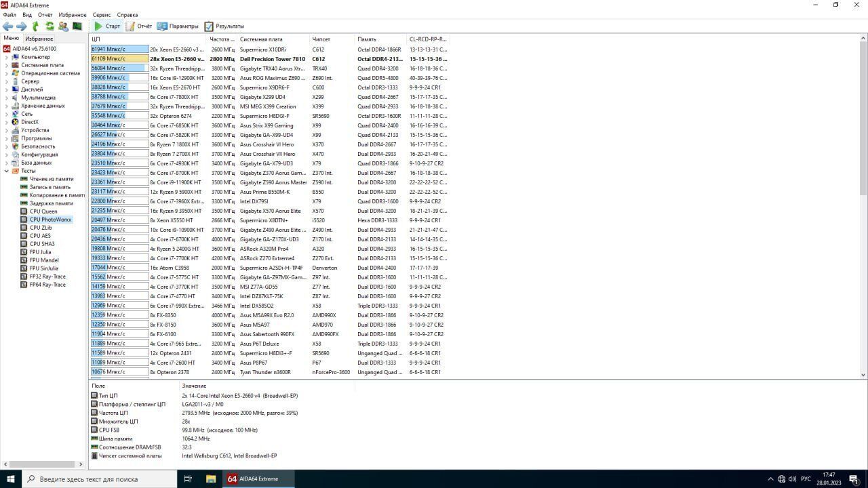Expand the Системная плата tree node
Screen dimensions: 868x488
tap(7, 65)
